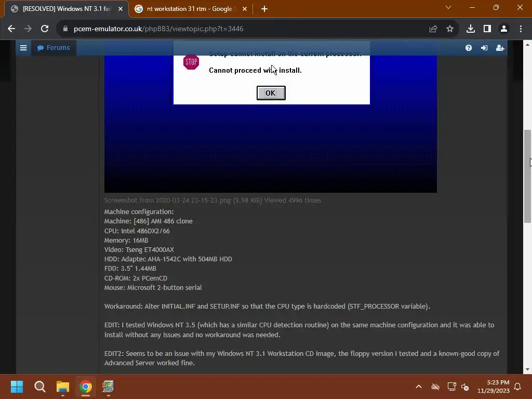The width and height of the screenshot is (532, 399).
Task: Toggle the Chrome side panel icon
Action: pos(487,29)
